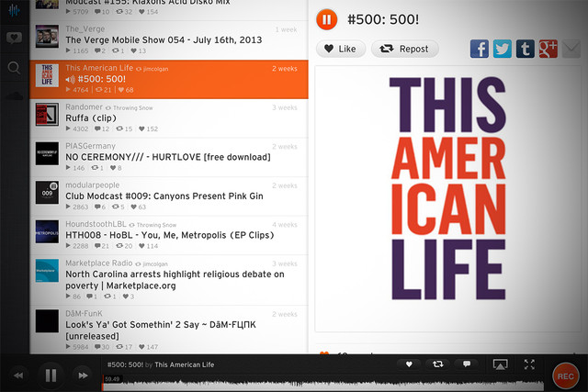Click the 68 likes count on #500 row
This screenshot has width=588, height=392.
(x=126, y=90)
